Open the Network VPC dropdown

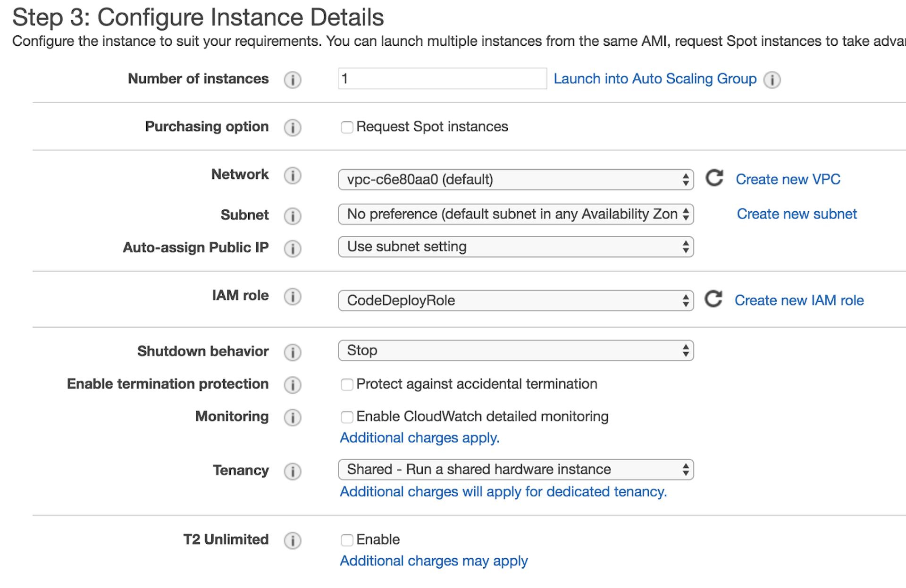point(515,180)
